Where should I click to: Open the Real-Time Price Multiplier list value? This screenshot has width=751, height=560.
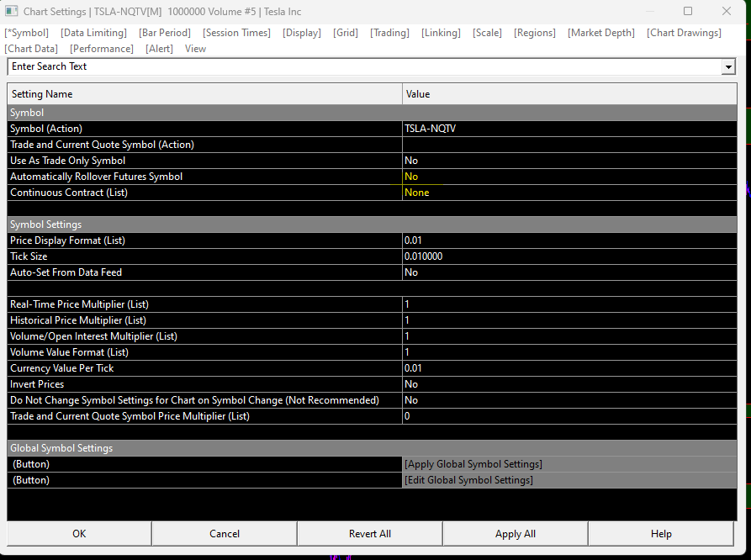[569, 304]
